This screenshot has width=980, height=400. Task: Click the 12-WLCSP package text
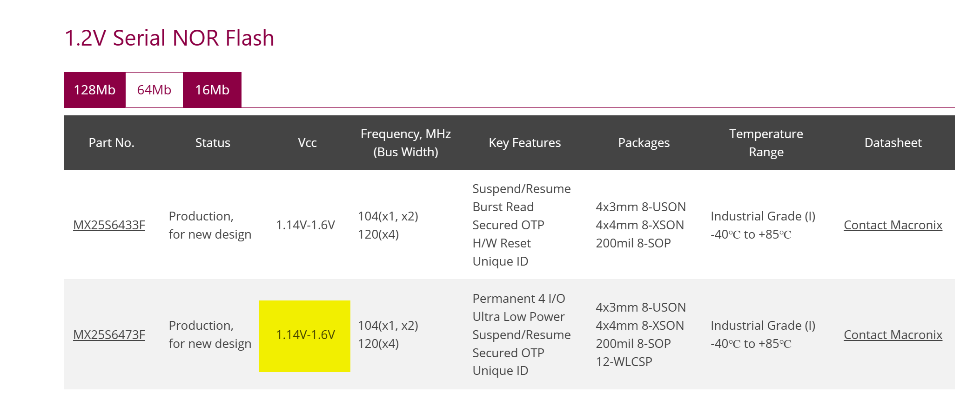click(x=624, y=362)
